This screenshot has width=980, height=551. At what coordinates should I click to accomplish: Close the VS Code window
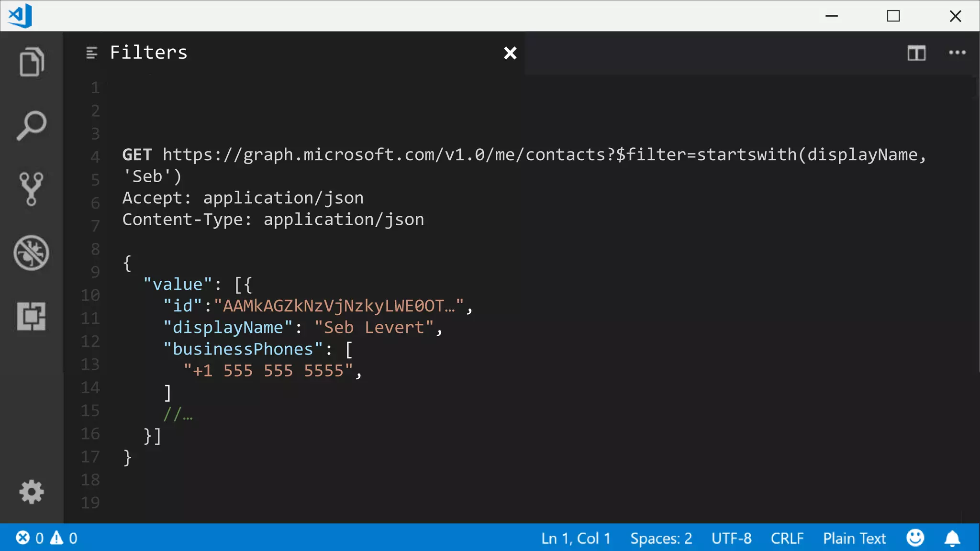955,16
